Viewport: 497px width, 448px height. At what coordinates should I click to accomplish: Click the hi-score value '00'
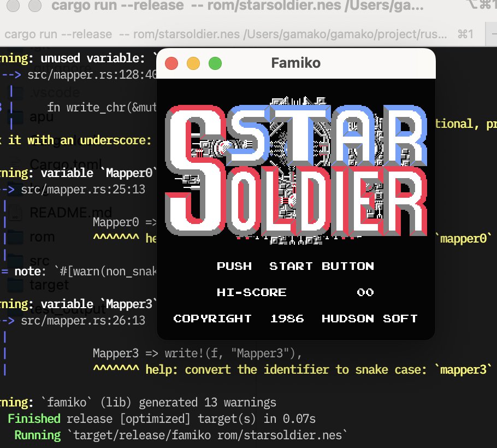[365, 292]
